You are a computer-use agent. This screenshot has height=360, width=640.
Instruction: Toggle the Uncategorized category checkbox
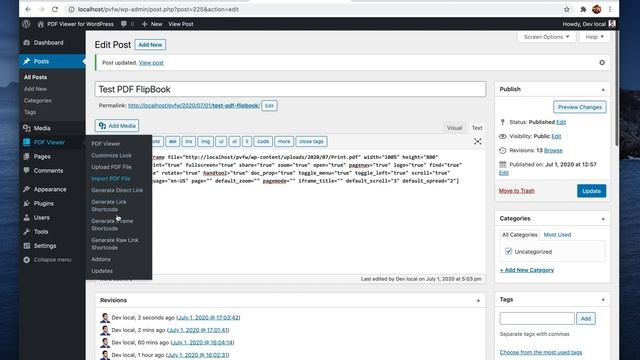point(508,251)
